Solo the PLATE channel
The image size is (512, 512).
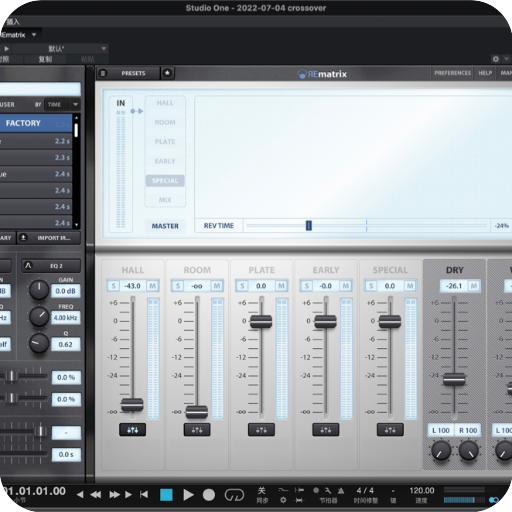[x=242, y=286]
